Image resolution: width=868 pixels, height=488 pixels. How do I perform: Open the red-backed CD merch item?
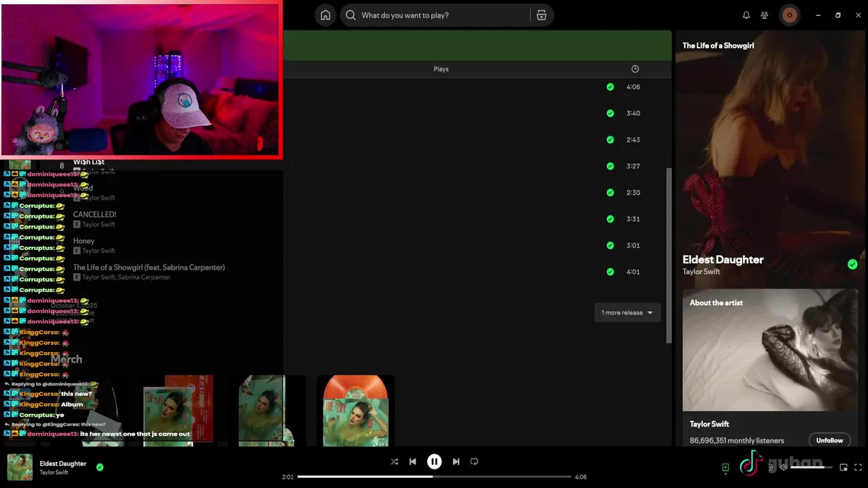178,411
